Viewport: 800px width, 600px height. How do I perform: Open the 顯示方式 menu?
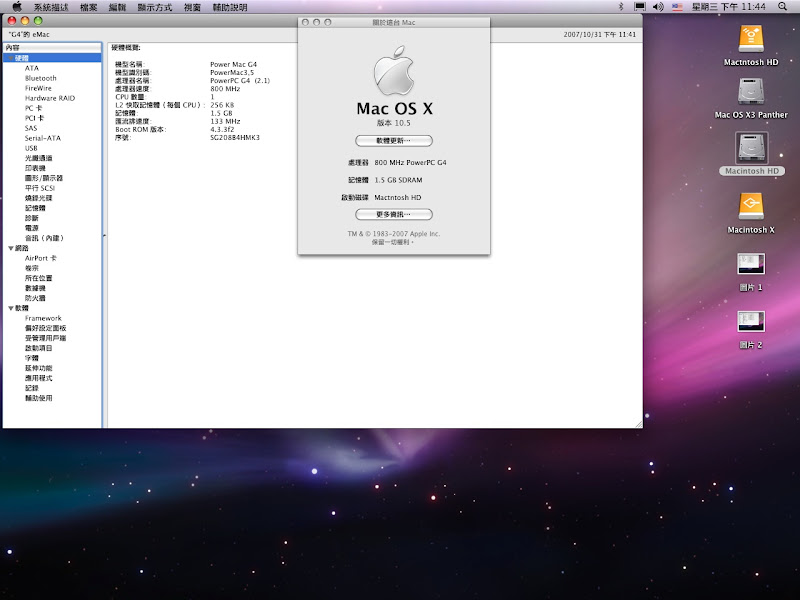[x=155, y=7]
